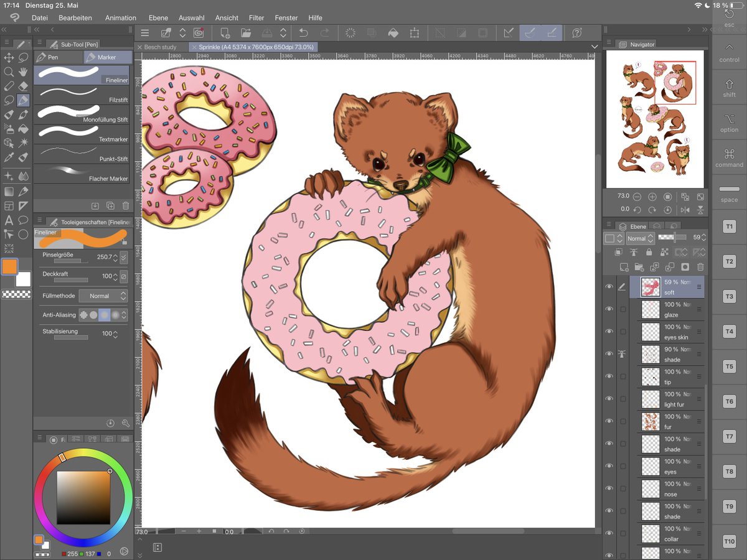Select the Zoom magnifier tool
The width and height of the screenshot is (747, 560).
tap(9, 72)
